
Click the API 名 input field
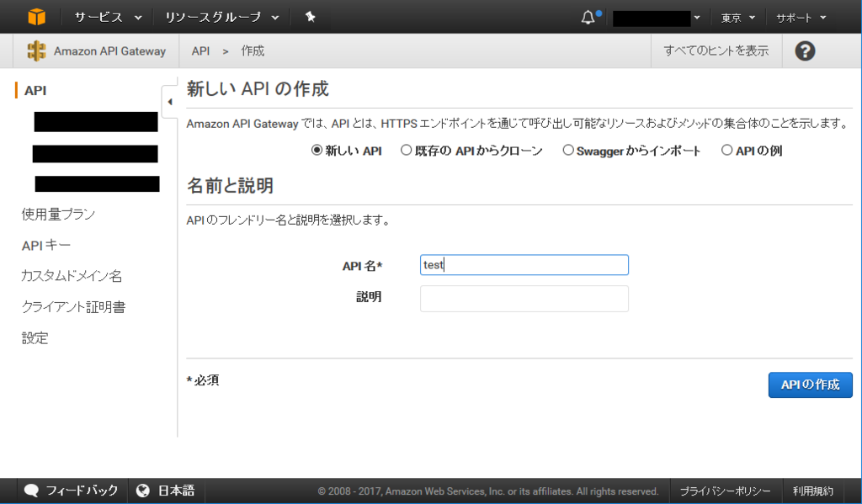[524, 265]
